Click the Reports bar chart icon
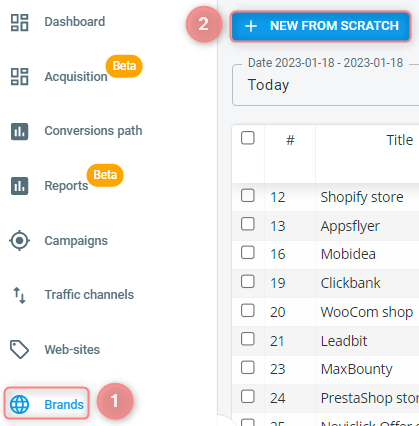 click(19, 186)
